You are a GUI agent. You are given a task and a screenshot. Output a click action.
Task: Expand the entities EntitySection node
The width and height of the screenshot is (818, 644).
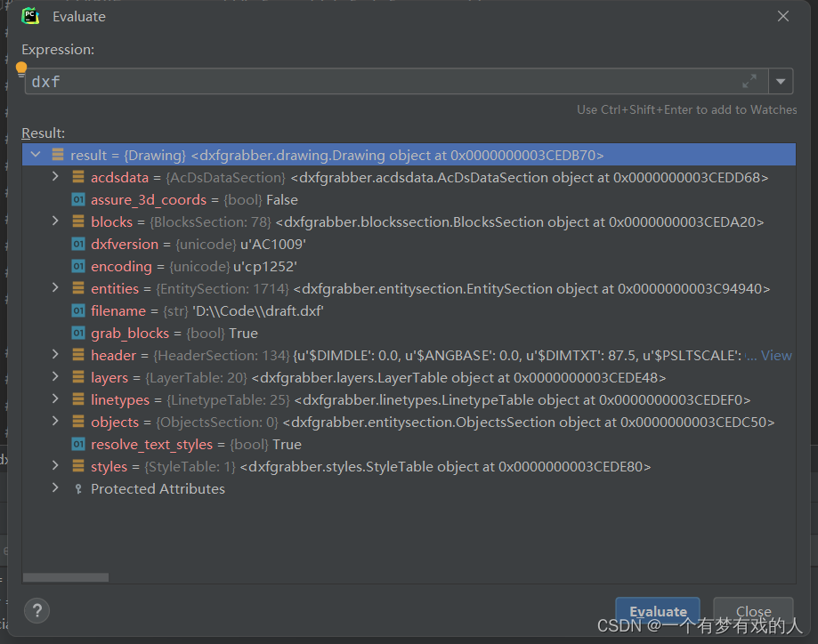55,288
